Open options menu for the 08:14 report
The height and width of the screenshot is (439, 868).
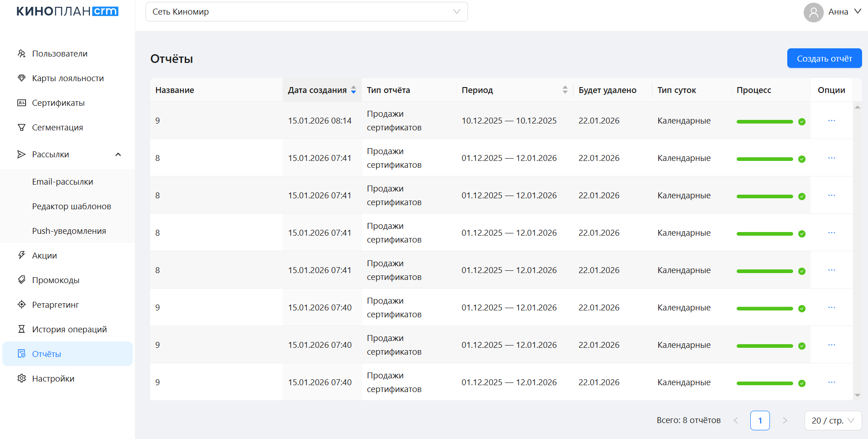831,121
